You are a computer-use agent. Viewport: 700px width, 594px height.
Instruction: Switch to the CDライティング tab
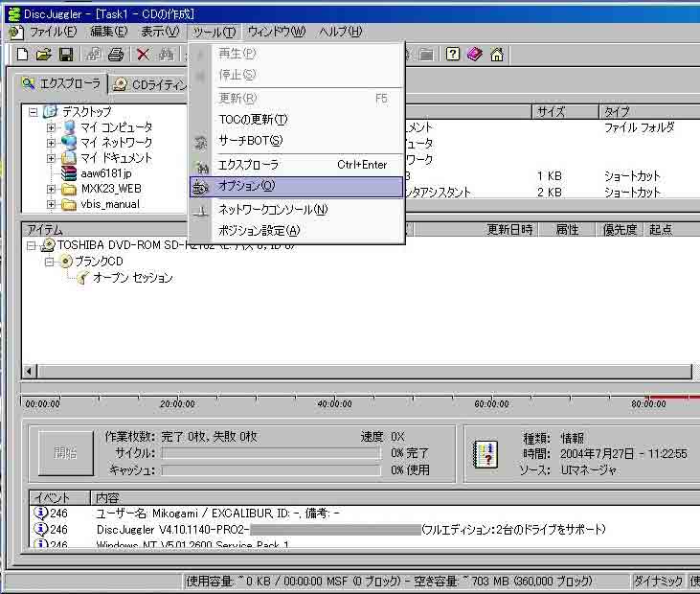click(x=149, y=85)
